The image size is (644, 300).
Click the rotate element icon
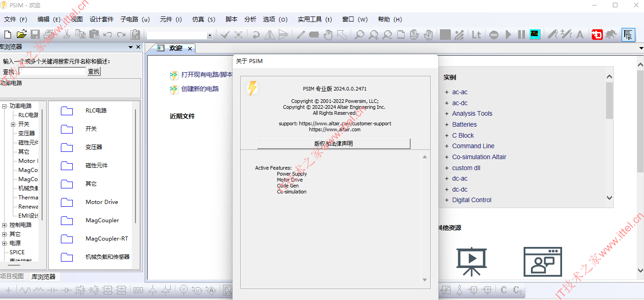coord(256,35)
